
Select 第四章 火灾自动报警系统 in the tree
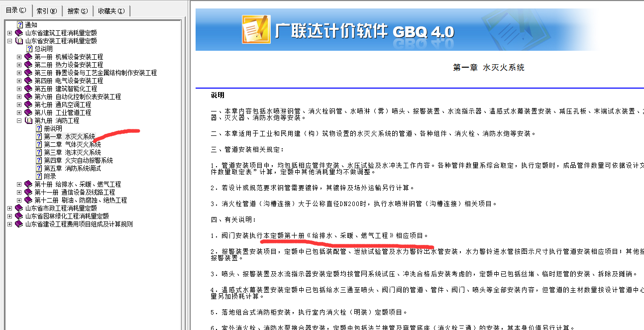(78, 160)
